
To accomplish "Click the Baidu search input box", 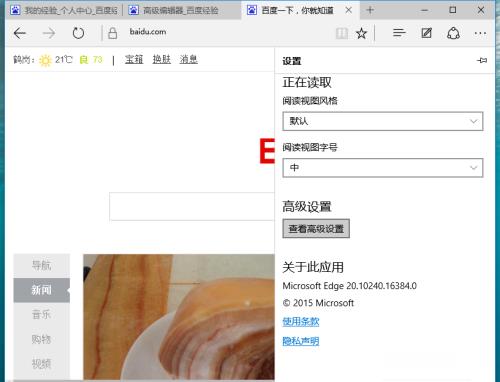I will click(192, 206).
